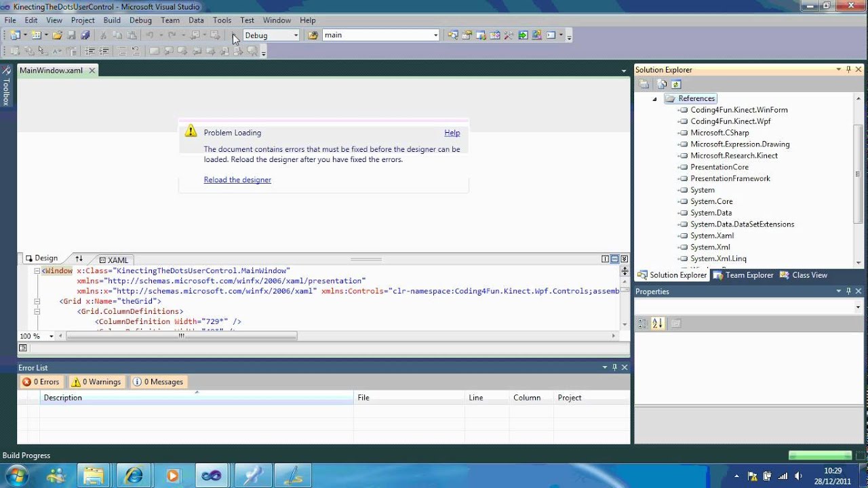Click the Start Debugging play arrow
Image resolution: width=868 pixels, height=488 pixels.
click(234, 35)
